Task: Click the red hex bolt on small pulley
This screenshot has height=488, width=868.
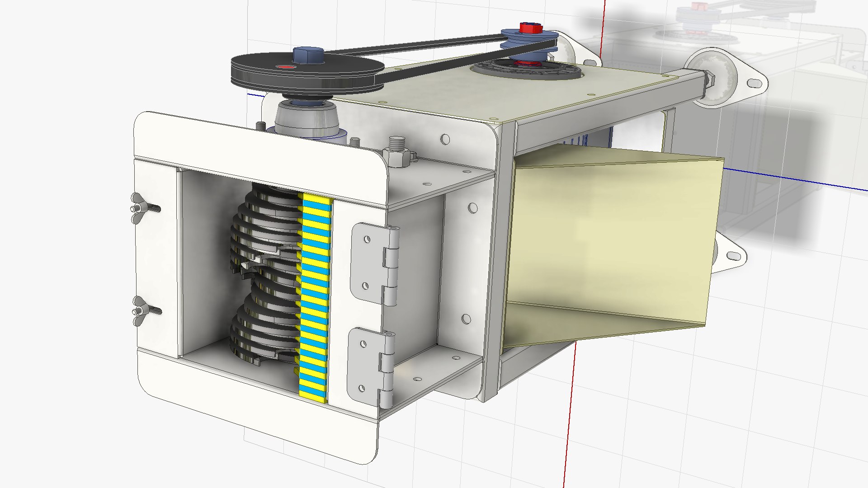Action: coord(531,28)
